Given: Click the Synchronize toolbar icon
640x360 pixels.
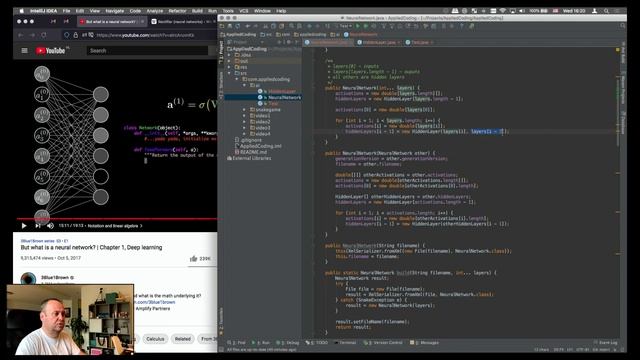Looking at the screenshot, I should [238, 26].
